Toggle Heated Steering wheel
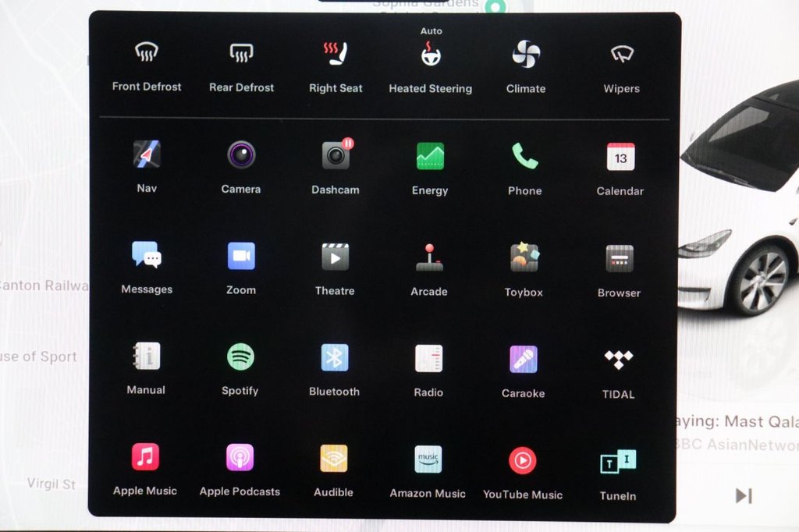Screen dimensions: 799x532 coord(431,55)
